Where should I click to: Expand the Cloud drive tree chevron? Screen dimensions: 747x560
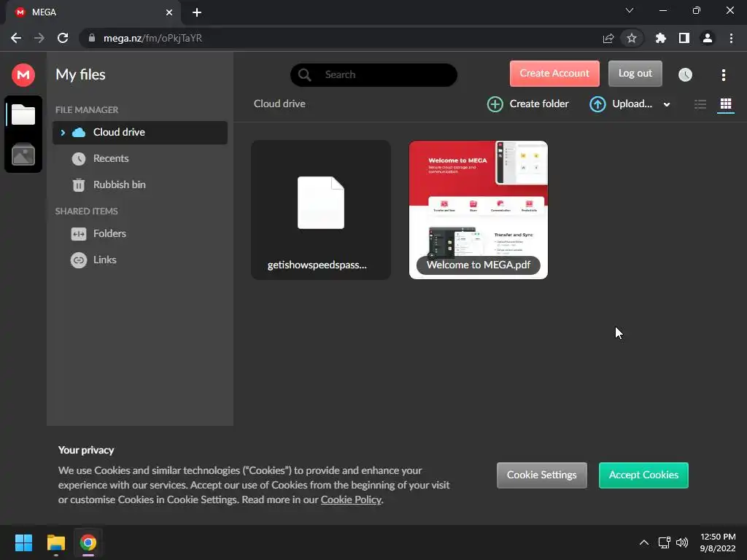[63, 133]
